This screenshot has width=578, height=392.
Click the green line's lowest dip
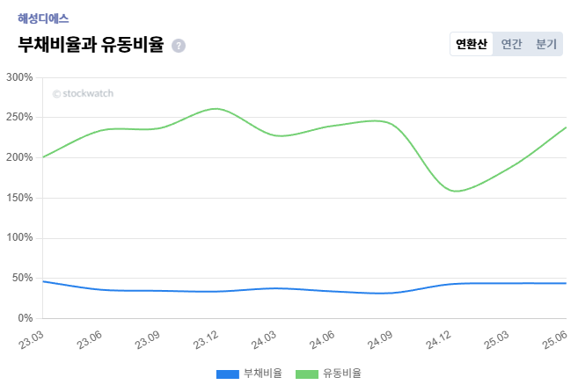(457, 191)
